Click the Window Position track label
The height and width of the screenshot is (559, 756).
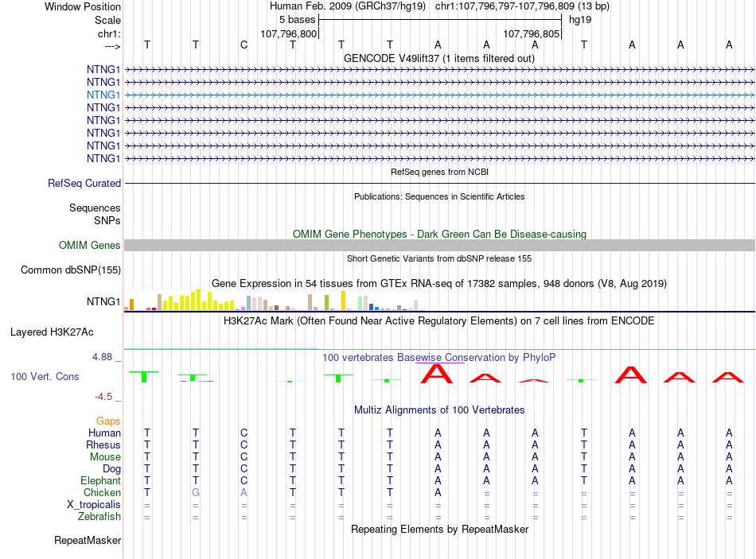coord(83,6)
